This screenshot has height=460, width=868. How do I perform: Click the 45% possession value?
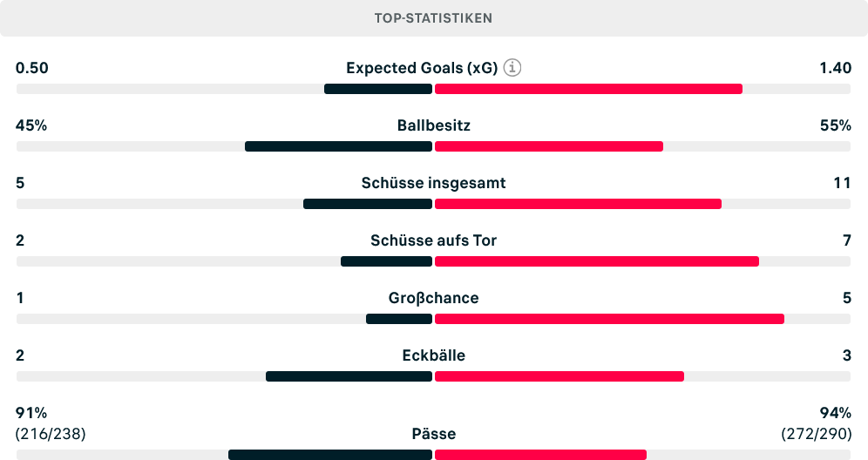(x=31, y=125)
